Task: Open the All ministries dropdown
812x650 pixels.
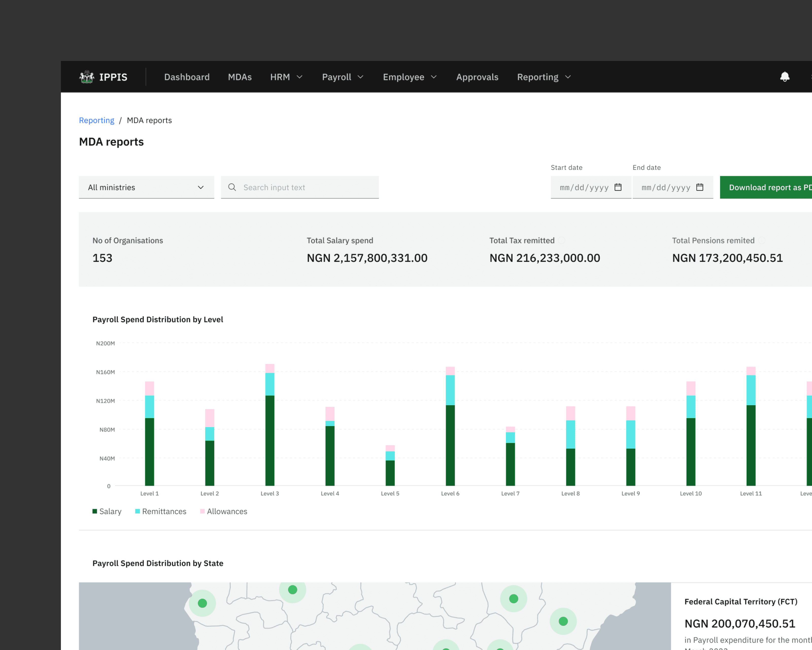Action: pos(146,187)
